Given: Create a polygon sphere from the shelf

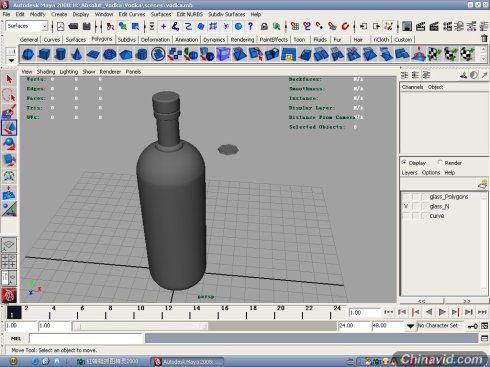Looking at the screenshot, I should click(28, 54).
